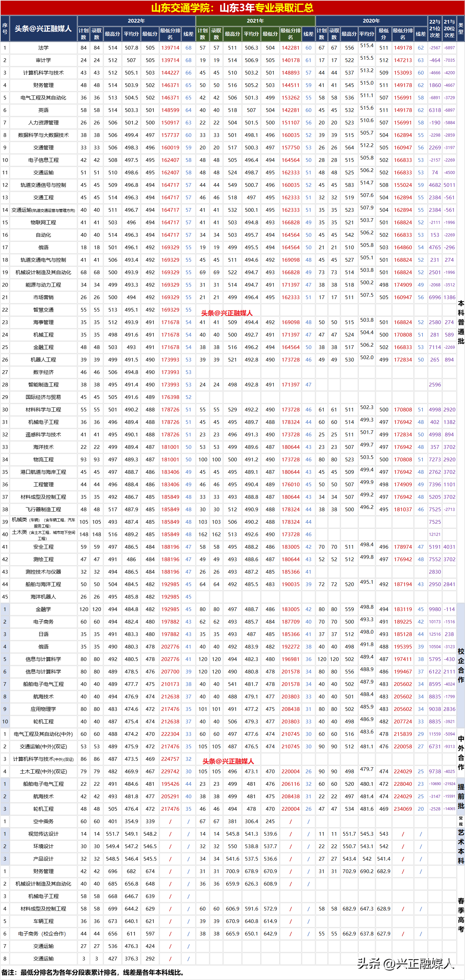
Task: Click the 备注 footnote at the bottom
Action: [x=93, y=973]
